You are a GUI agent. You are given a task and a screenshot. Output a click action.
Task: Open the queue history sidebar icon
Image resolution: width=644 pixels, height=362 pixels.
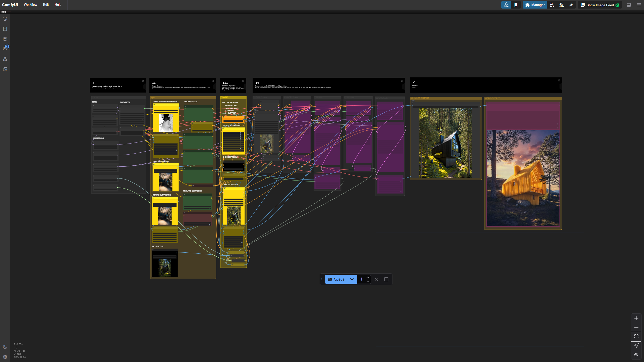coord(5,19)
